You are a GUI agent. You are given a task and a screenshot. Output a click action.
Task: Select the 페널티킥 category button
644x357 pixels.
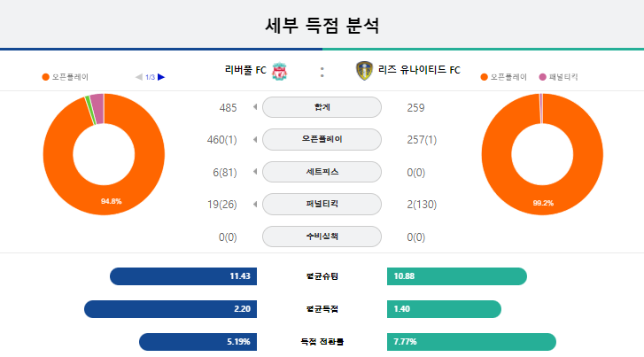(x=322, y=204)
